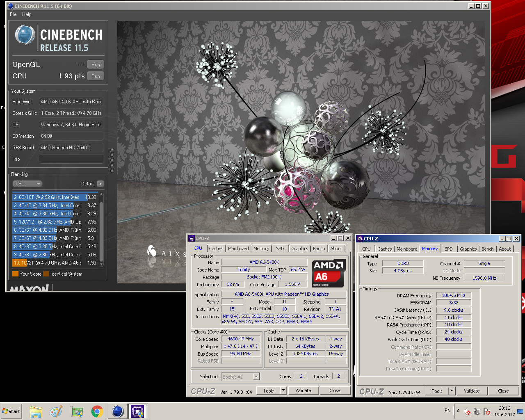Image resolution: width=525 pixels, height=420 pixels.
Task: Switch to Mainboard tab in left CPU-Z
Action: pos(238,249)
